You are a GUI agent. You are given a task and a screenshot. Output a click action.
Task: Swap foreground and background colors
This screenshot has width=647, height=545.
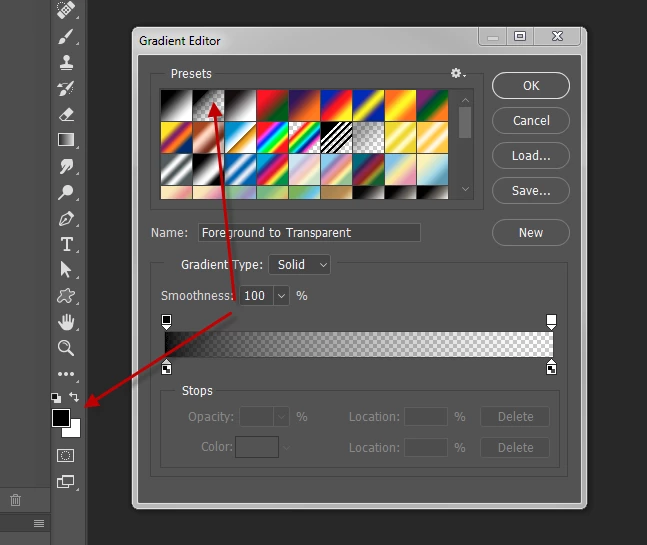coord(74,397)
